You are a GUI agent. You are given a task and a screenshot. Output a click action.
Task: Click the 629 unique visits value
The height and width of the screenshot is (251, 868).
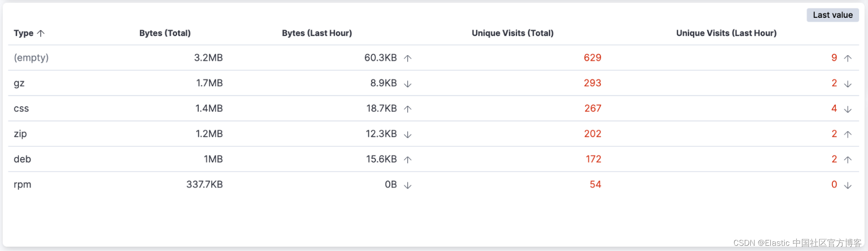(592, 57)
